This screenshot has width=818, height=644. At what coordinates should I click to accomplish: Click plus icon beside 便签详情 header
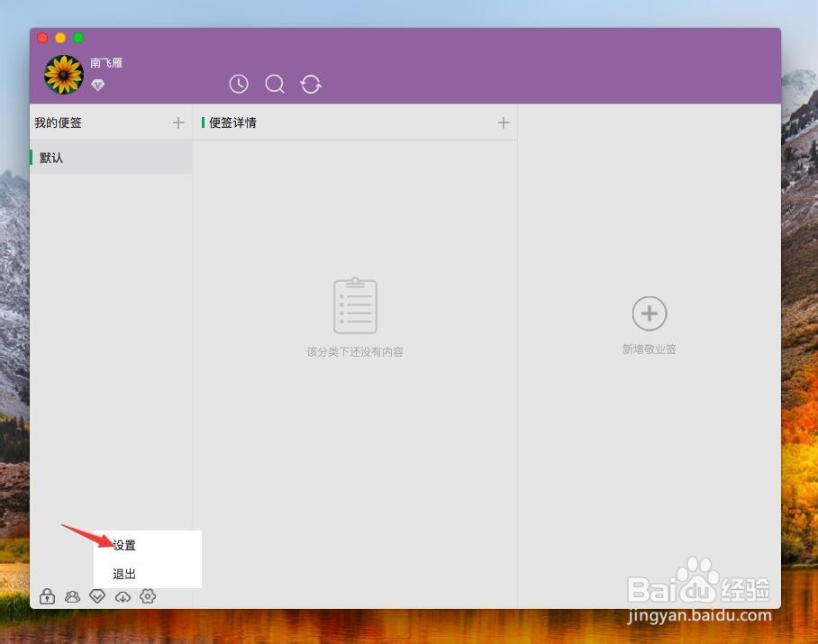504,122
